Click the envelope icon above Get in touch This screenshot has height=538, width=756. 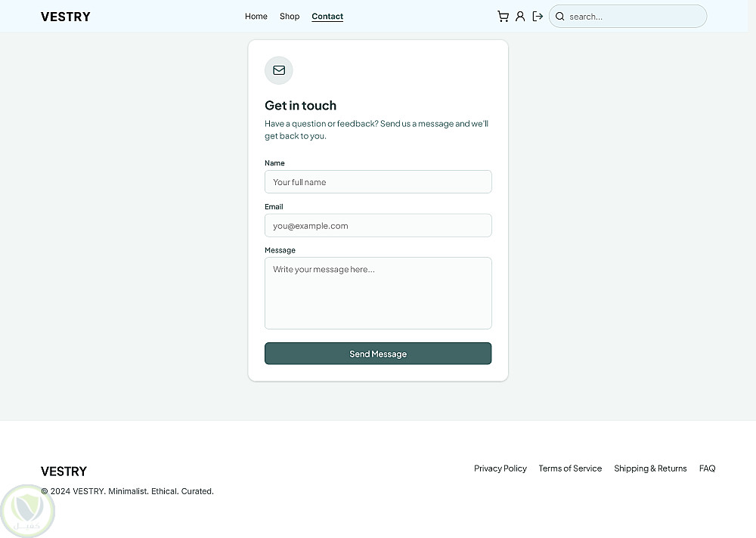279,70
